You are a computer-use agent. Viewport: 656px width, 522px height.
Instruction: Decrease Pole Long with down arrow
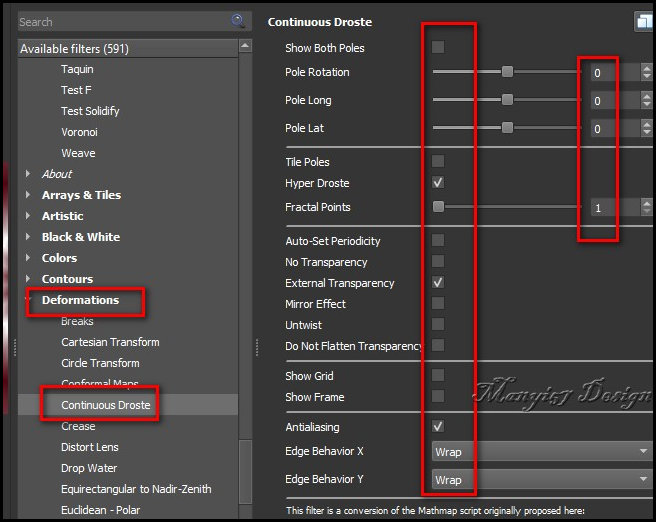point(646,105)
